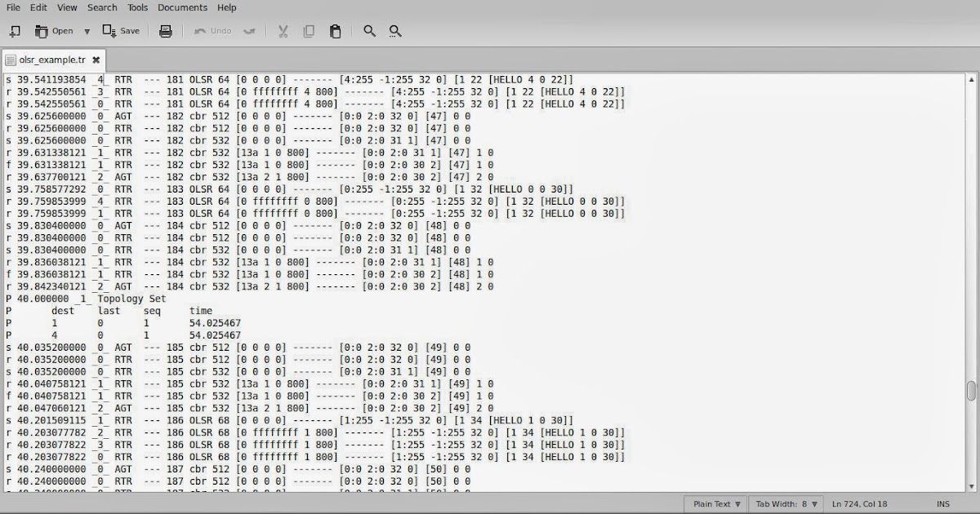
Task: Open the Documents menu
Action: pyautogui.click(x=183, y=7)
